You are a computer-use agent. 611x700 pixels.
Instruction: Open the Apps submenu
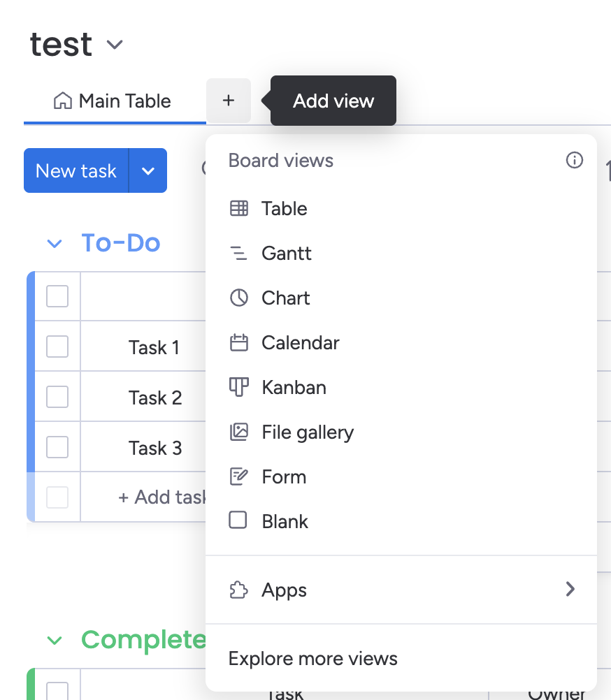coord(401,590)
